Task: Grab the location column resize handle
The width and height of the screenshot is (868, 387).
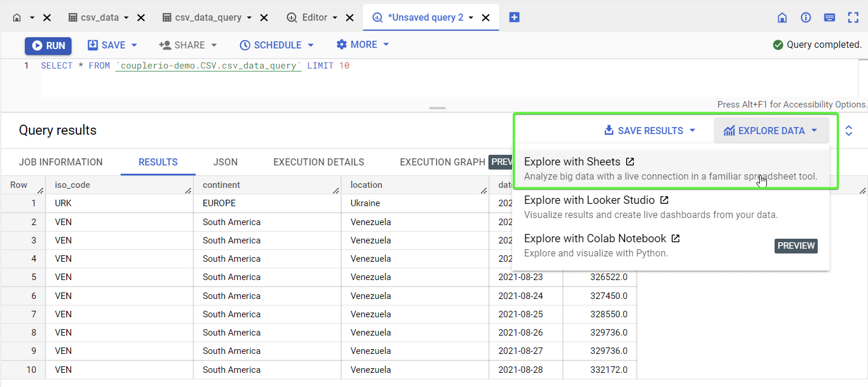Action: pos(484,190)
